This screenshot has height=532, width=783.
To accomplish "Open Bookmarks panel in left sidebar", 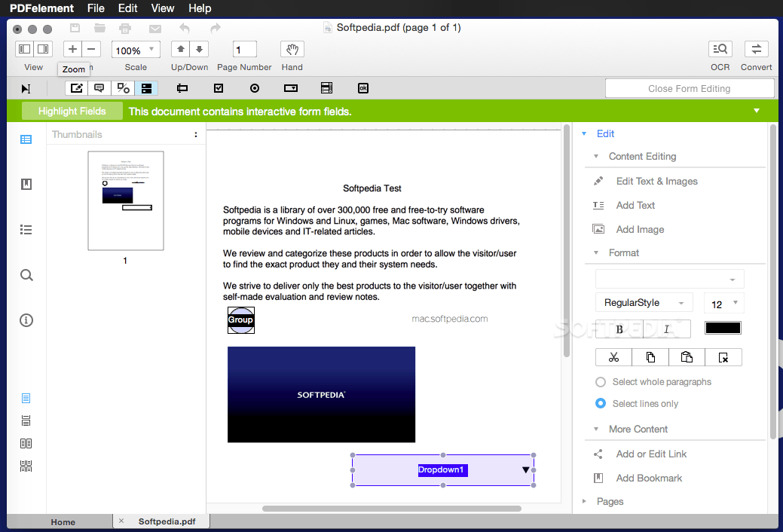I will click(x=26, y=185).
